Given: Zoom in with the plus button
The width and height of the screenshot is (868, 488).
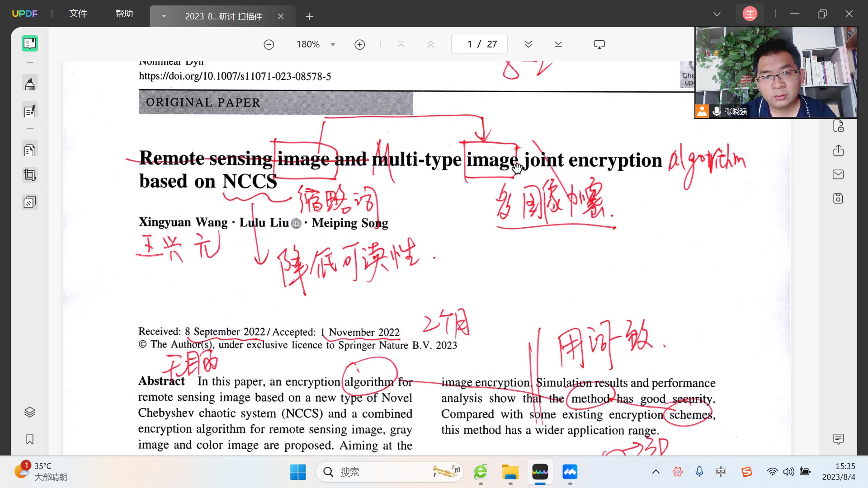Looking at the screenshot, I should point(360,44).
